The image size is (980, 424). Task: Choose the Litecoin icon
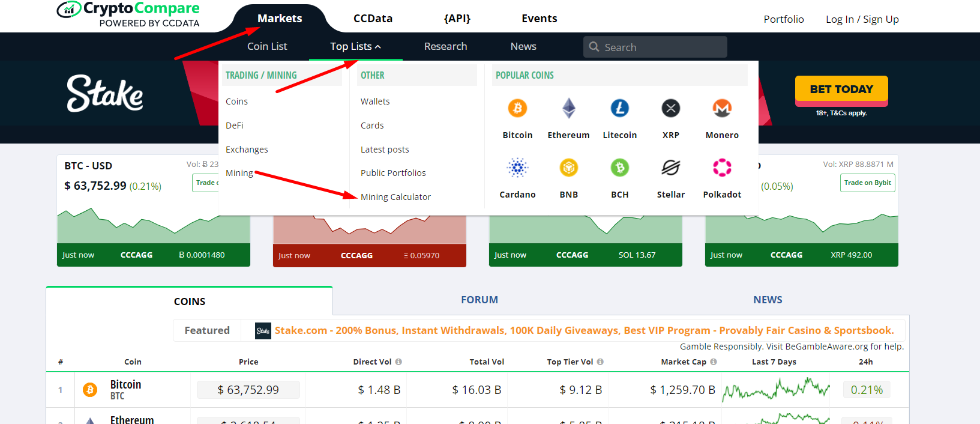[x=619, y=108]
